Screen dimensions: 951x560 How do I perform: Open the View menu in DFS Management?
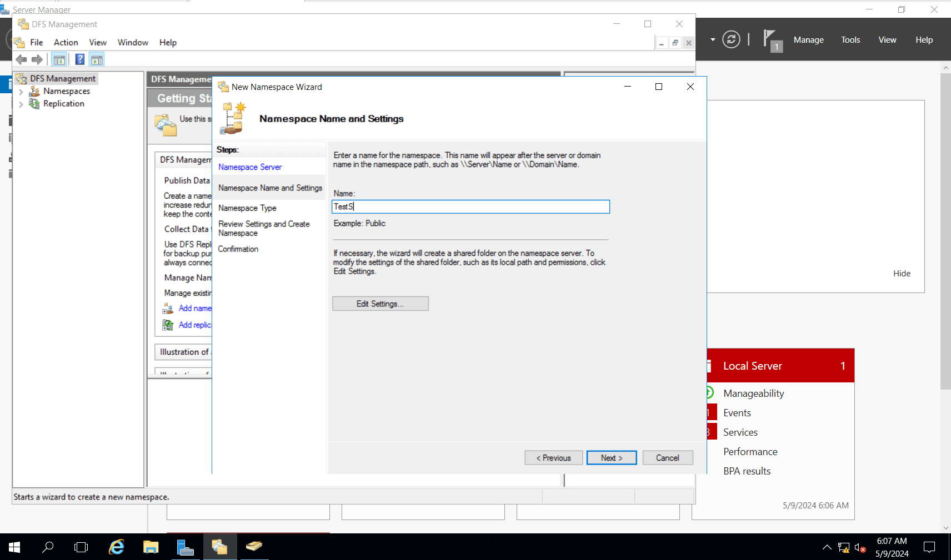tap(98, 43)
